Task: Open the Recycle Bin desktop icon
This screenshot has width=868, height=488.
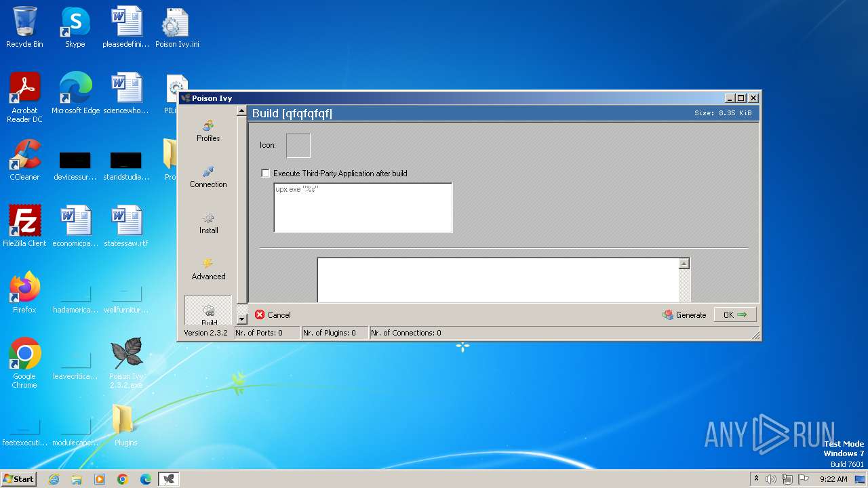Action: point(24,27)
